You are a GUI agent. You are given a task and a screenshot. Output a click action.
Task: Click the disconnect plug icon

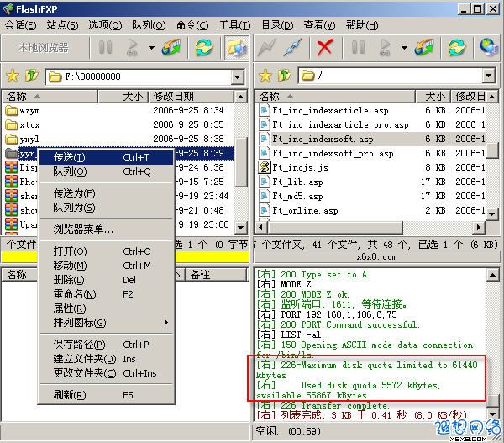[292, 48]
